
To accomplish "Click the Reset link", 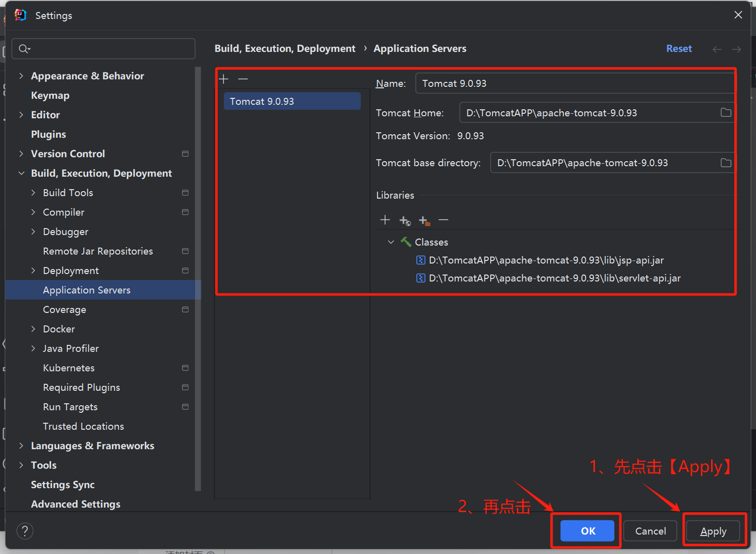I will pos(679,48).
